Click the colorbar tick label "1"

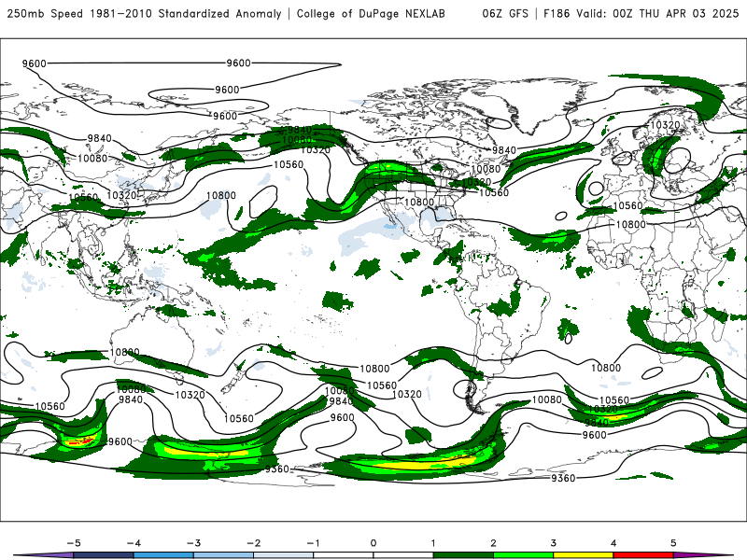pyautogui.click(x=433, y=543)
